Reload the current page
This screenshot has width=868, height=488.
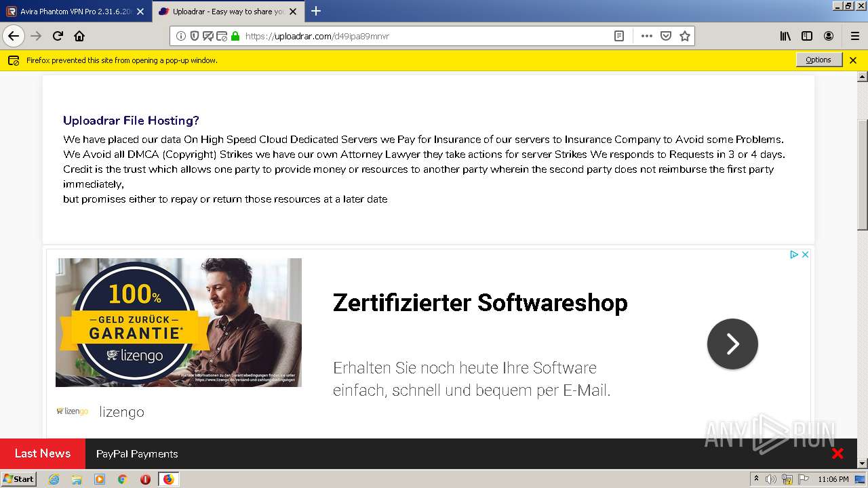(x=58, y=36)
